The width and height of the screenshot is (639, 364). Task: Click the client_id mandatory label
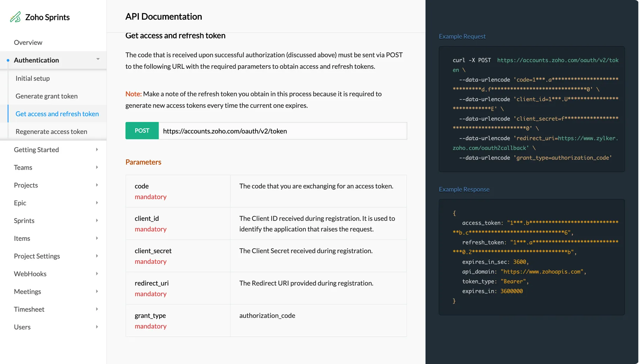click(x=150, y=229)
